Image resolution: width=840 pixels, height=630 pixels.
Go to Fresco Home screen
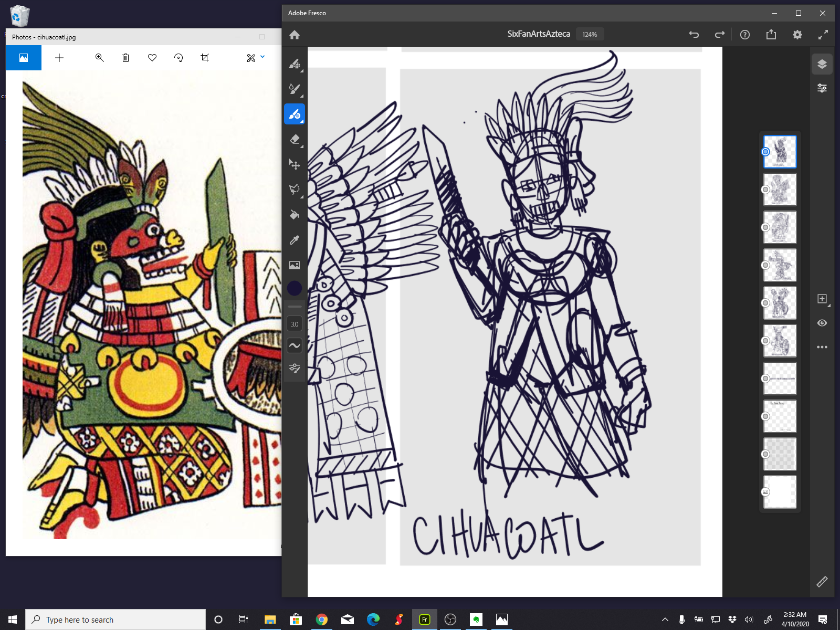295,35
